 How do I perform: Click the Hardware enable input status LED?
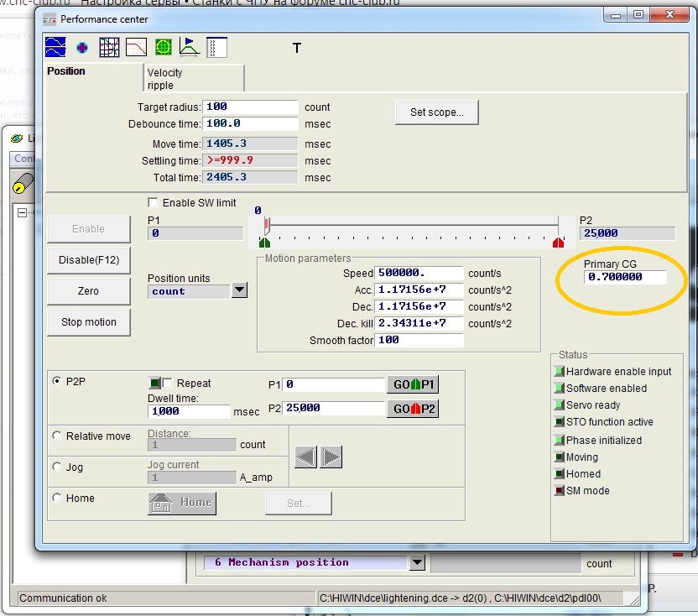point(559,371)
